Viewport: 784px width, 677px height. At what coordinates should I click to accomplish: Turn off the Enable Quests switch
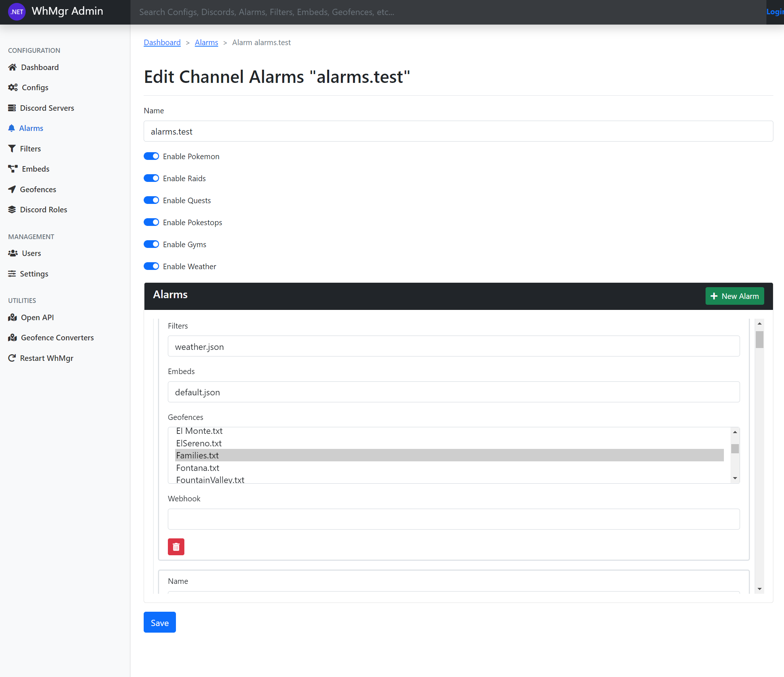(x=151, y=200)
